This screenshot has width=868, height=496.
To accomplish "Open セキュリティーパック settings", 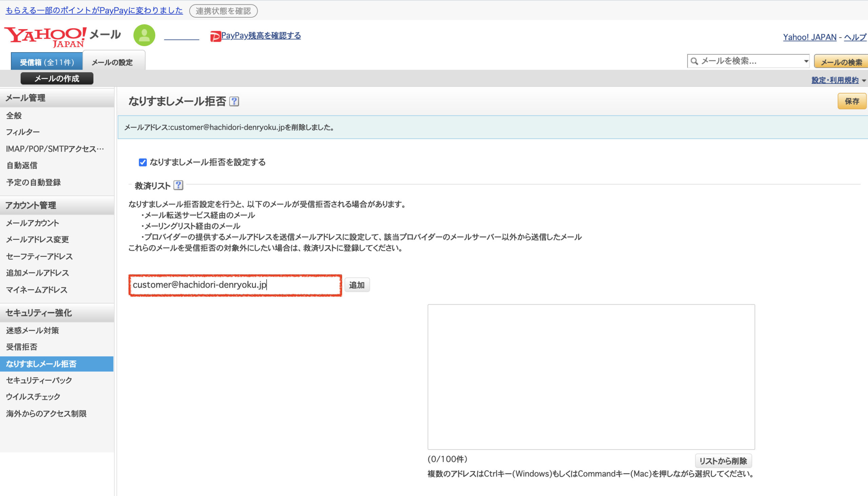I will [x=39, y=380].
